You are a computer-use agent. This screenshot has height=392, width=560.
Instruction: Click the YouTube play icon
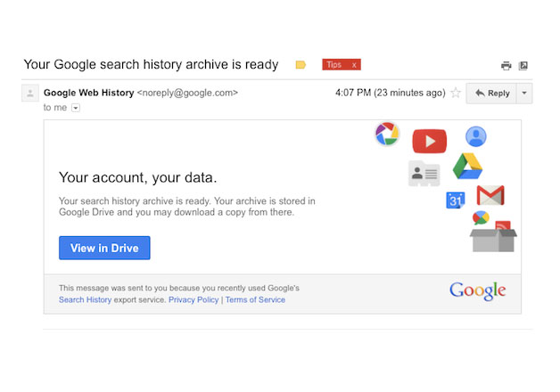tap(429, 142)
